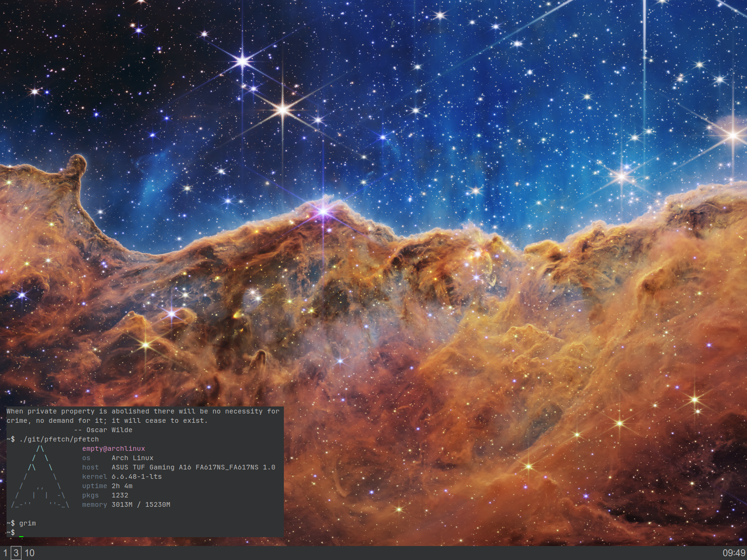Click the 'kernel' label in pfetch output
This screenshot has width=747, height=560.
pos(95,477)
